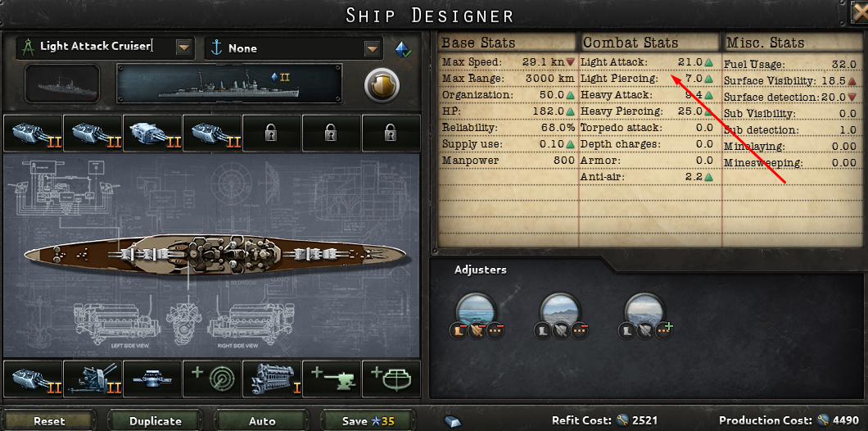Click the first locked module slot
This screenshot has width=868, height=431.
(x=272, y=134)
